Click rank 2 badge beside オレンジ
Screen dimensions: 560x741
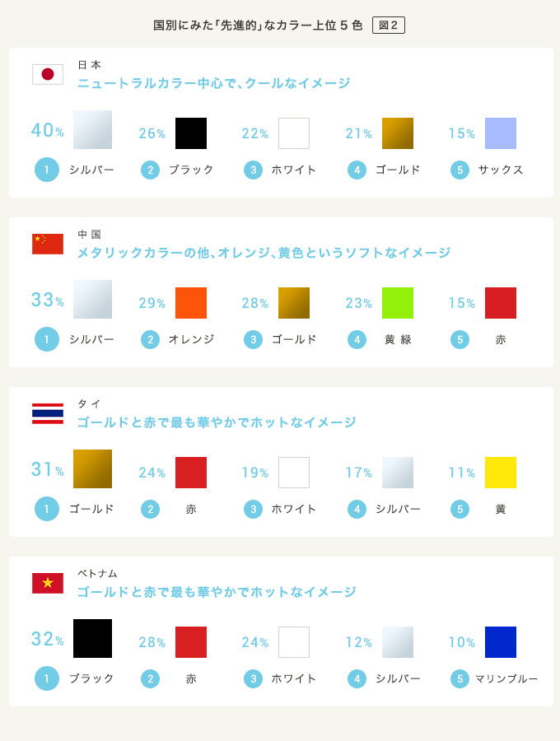[150, 340]
